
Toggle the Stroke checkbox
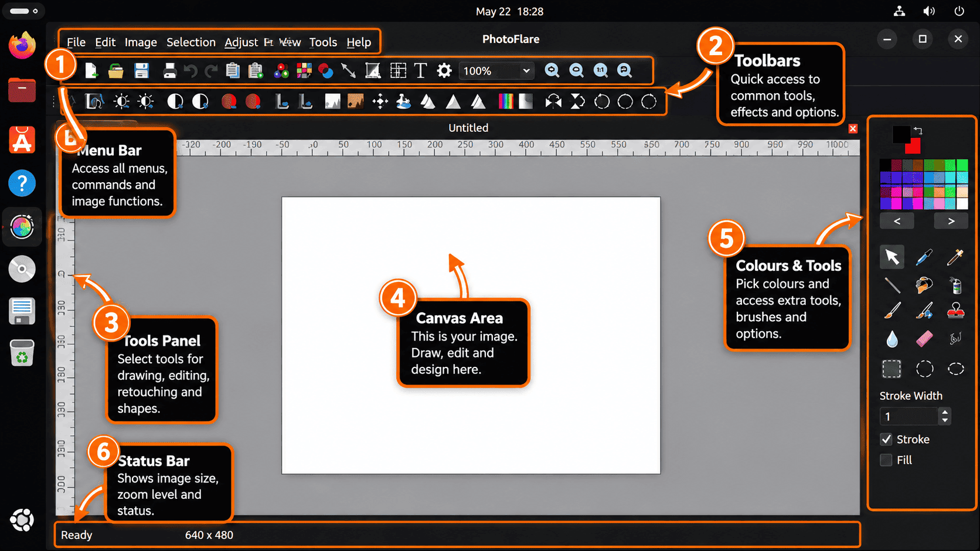[886, 439]
